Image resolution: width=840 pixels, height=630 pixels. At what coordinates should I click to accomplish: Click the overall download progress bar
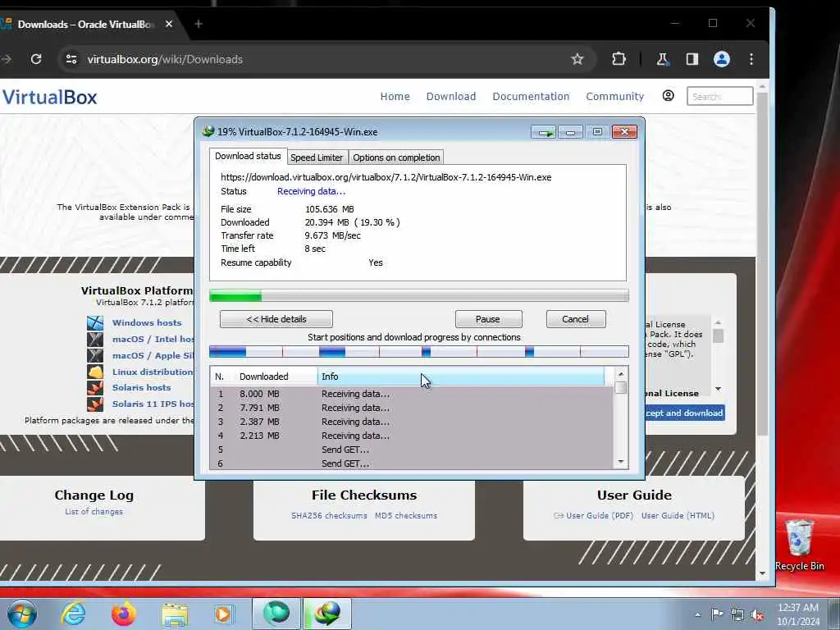pyautogui.click(x=419, y=295)
